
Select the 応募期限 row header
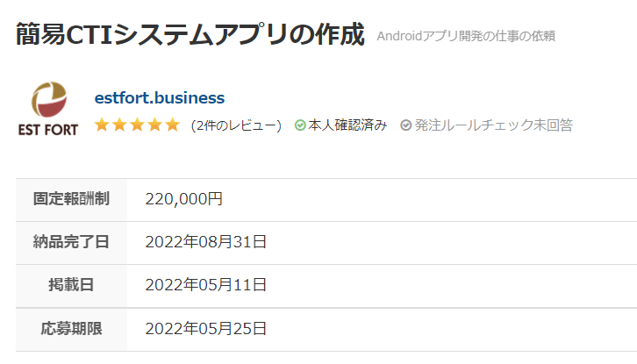[71, 329]
